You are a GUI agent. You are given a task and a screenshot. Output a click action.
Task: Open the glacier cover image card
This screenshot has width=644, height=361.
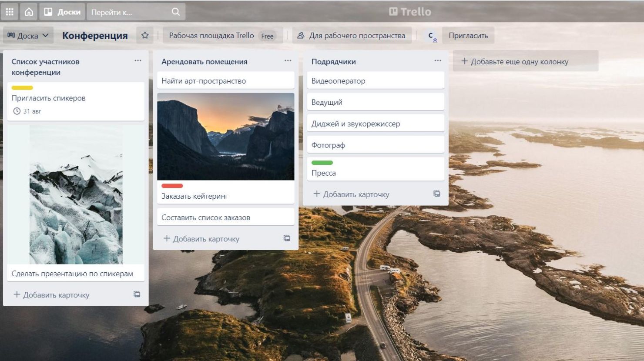(x=76, y=194)
